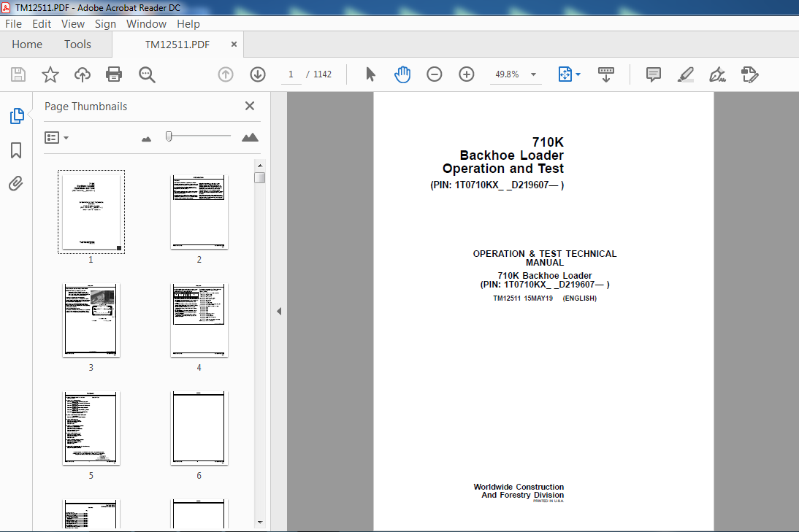Select page 4 thumbnail
799x532 pixels.
[199, 320]
